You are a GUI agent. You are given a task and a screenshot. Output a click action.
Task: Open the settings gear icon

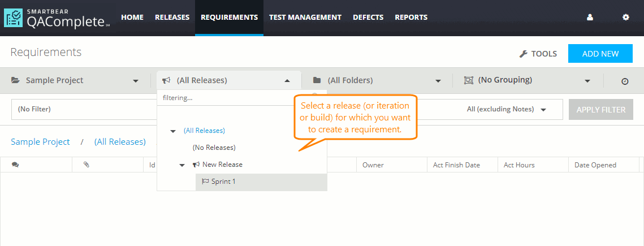click(x=626, y=18)
